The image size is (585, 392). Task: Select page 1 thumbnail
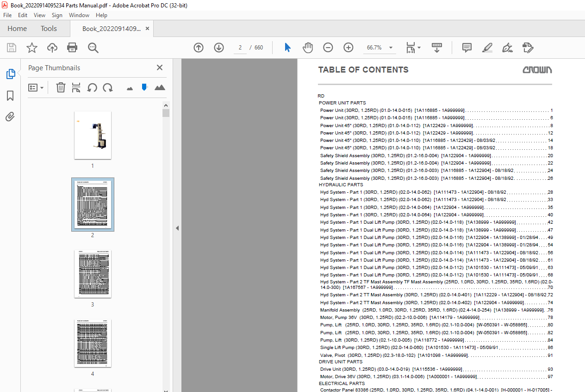tap(93, 135)
